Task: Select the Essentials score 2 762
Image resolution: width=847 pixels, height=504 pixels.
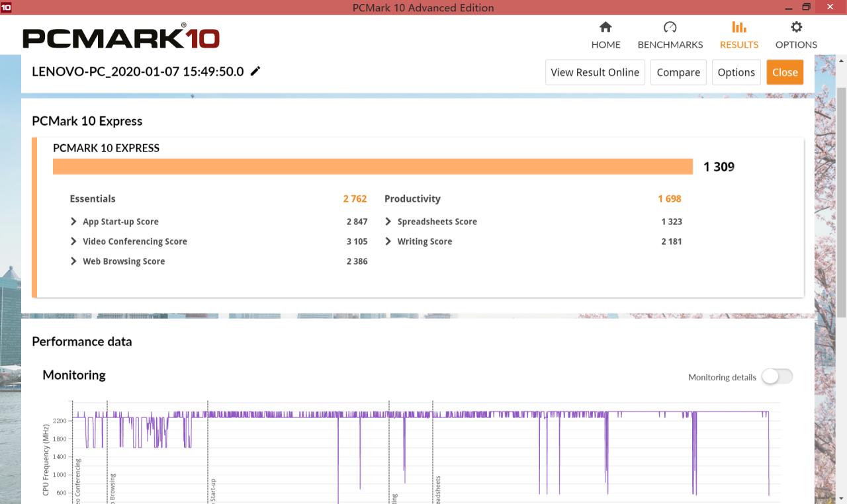Action: [355, 198]
